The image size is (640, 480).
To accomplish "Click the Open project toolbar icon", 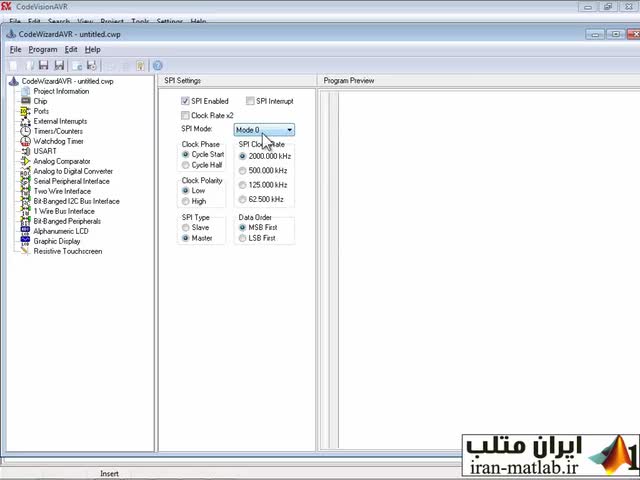I will coord(29,65).
